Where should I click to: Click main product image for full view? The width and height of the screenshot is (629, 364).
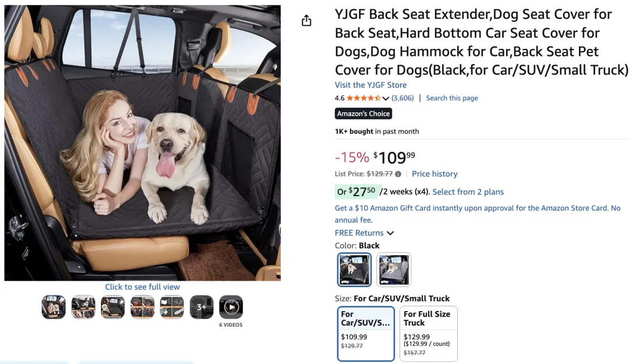point(142,143)
